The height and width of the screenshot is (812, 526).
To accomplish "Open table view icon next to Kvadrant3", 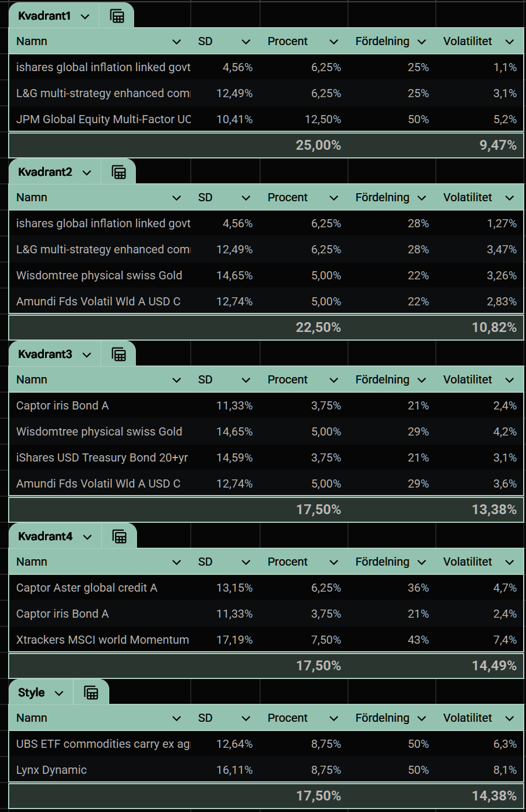I will [118, 355].
